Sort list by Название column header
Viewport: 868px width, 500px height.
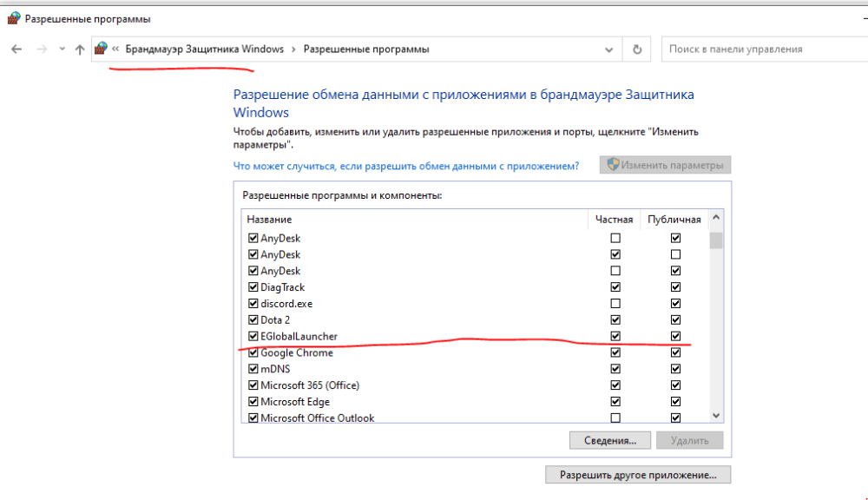coord(269,220)
